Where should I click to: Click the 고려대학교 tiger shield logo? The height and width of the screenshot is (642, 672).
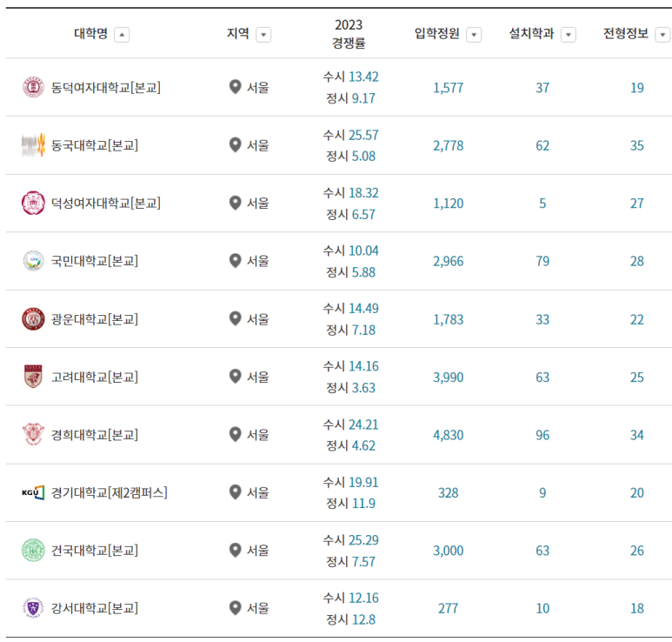coord(33,377)
